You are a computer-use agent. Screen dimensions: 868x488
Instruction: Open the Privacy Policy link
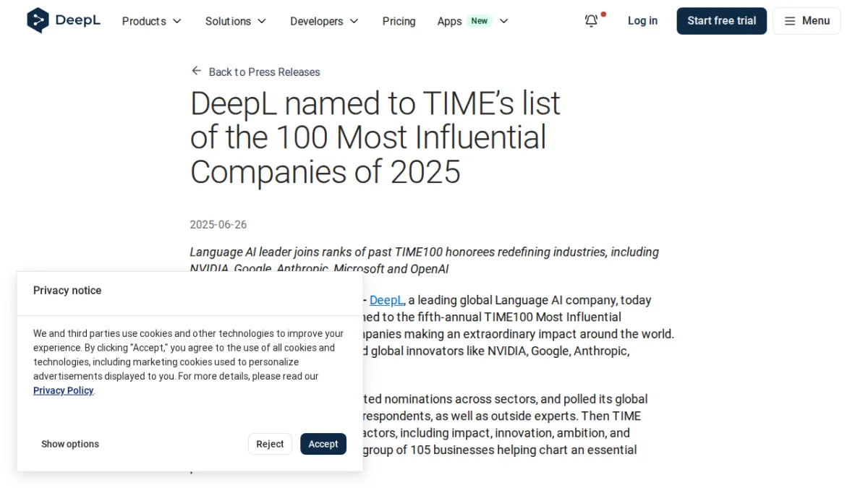tap(63, 390)
